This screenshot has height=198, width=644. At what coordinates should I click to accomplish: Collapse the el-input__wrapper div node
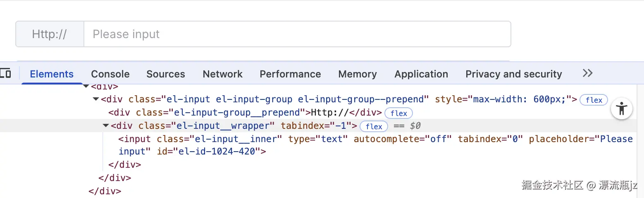[x=106, y=126]
